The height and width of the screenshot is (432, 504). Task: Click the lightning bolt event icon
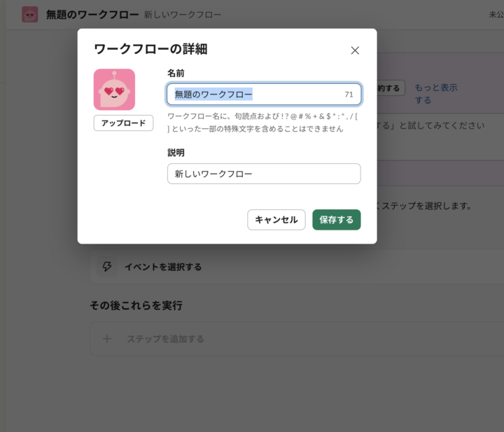point(107,267)
